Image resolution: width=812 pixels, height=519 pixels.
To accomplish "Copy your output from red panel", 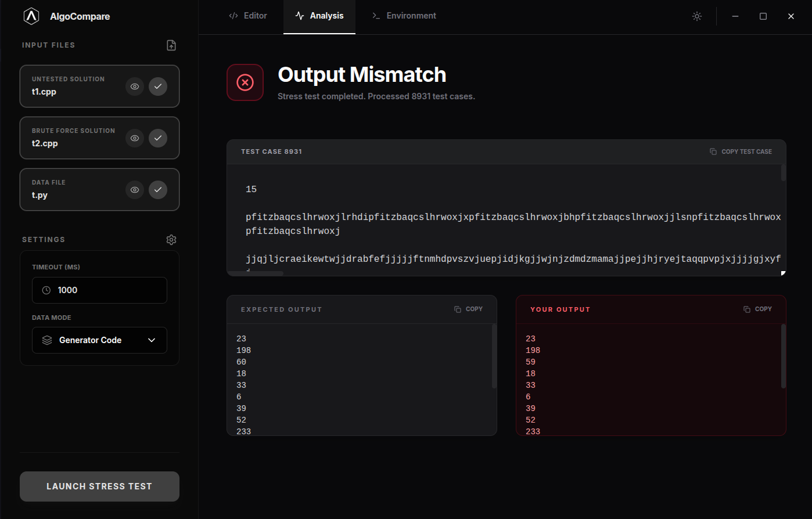I will 757,309.
